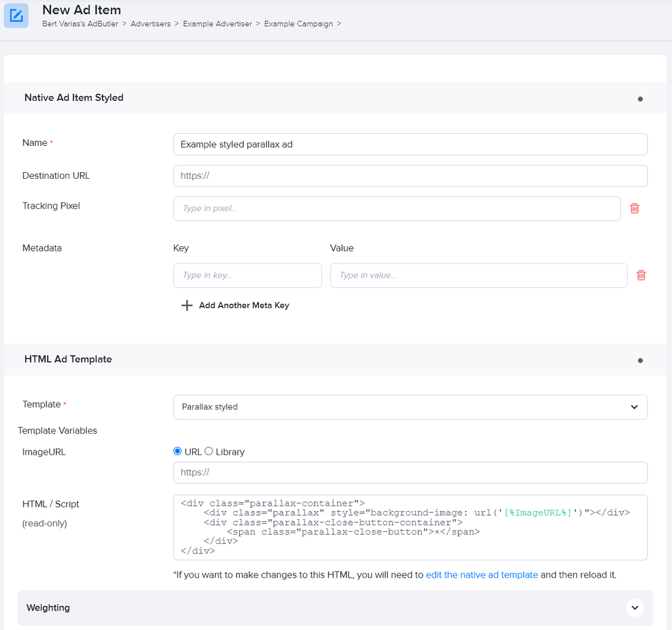Viewport: 672px width, 630px height.
Task: Click the Weighting section label
Action: click(x=48, y=608)
